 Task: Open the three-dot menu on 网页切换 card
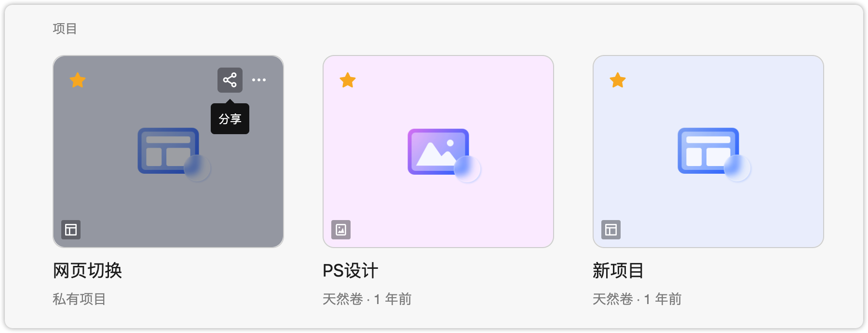click(x=259, y=80)
